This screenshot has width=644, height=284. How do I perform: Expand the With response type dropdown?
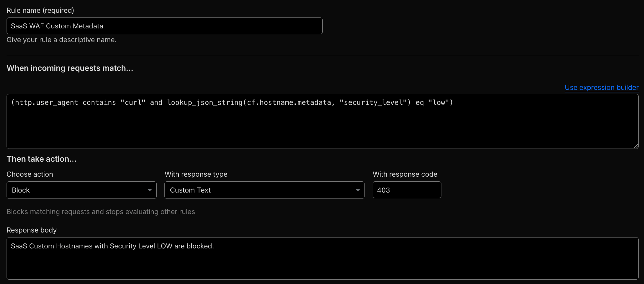point(264,190)
